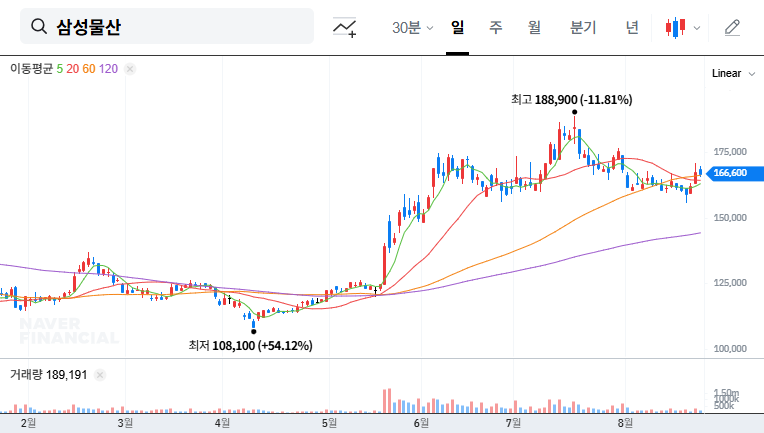The height and width of the screenshot is (433, 764).
Task: Click the 7월 date axis label
Action: 513,423
